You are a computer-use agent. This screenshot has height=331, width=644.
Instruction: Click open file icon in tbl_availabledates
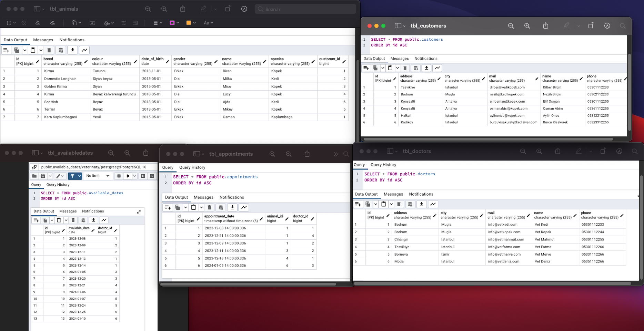pos(34,176)
